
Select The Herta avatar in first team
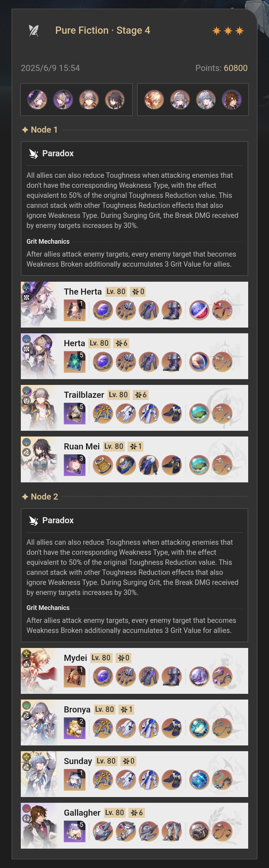click(x=37, y=100)
